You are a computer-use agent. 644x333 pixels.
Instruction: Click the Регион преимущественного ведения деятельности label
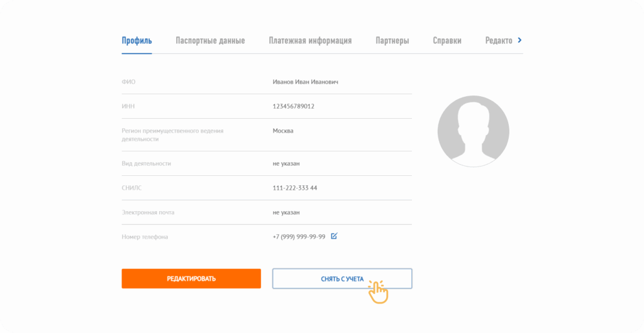pyautogui.click(x=172, y=134)
